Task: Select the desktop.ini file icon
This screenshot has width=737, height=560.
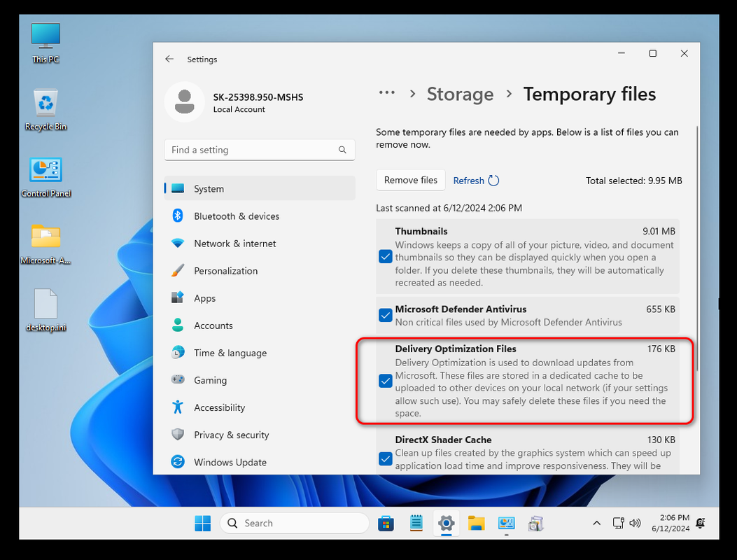Action: (45, 311)
